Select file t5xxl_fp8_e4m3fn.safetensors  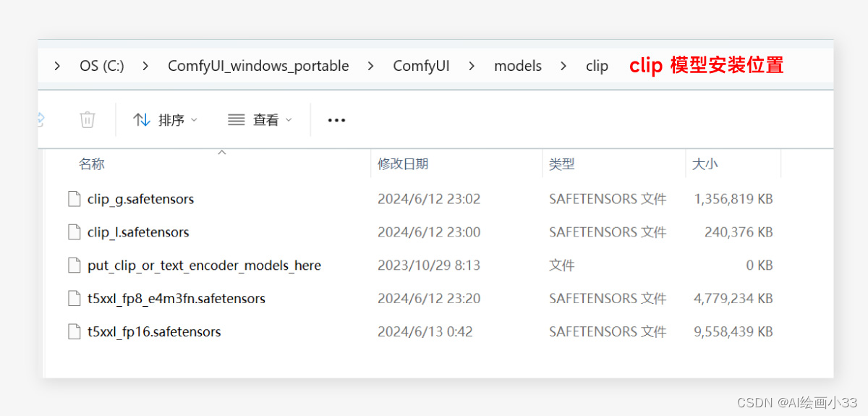click(176, 299)
